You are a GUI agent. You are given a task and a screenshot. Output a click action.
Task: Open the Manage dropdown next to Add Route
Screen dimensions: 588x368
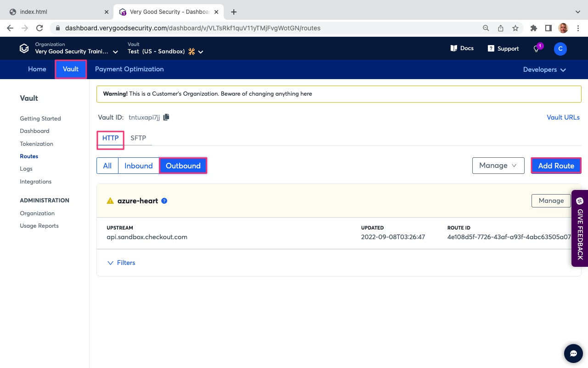tap(498, 166)
